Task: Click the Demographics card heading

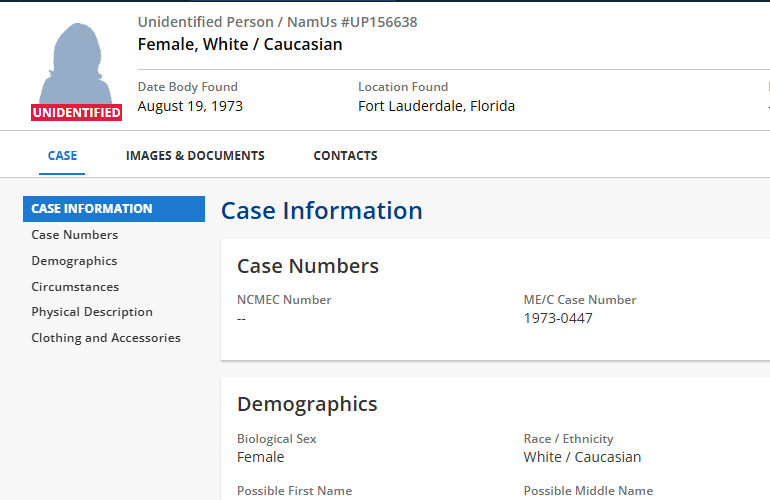Action: 307,404
